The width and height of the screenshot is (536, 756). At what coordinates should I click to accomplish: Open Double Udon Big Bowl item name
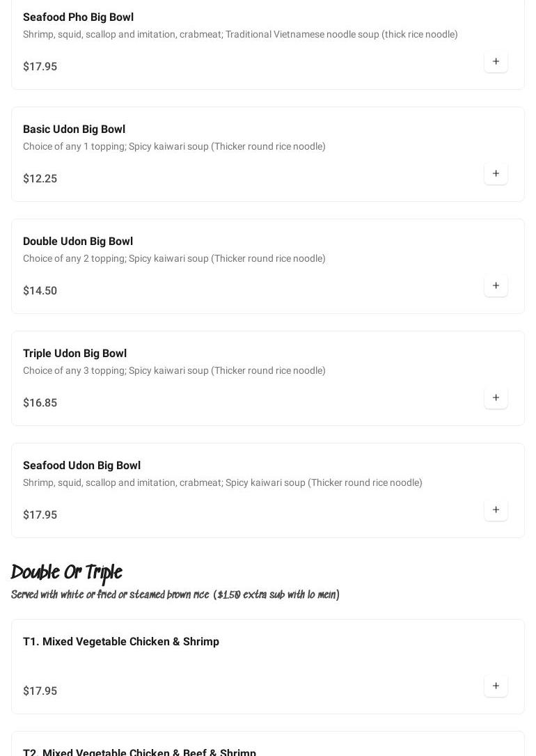(78, 242)
